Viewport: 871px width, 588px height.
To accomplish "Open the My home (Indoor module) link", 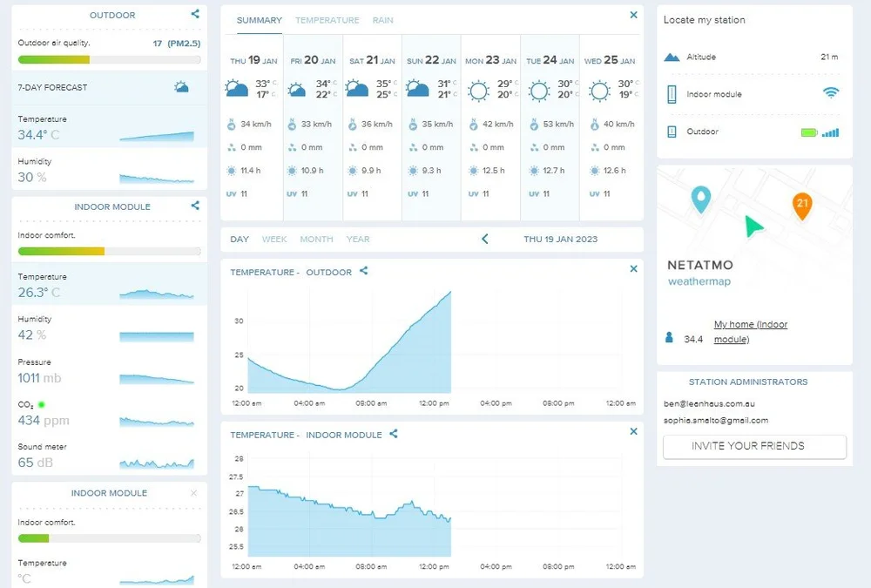I will pos(751,332).
